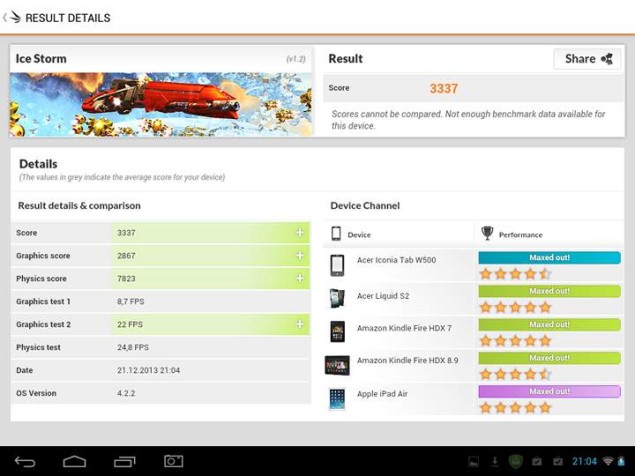Expand the Score row plus
The height and width of the screenshot is (476, 635).
click(x=299, y=233)
